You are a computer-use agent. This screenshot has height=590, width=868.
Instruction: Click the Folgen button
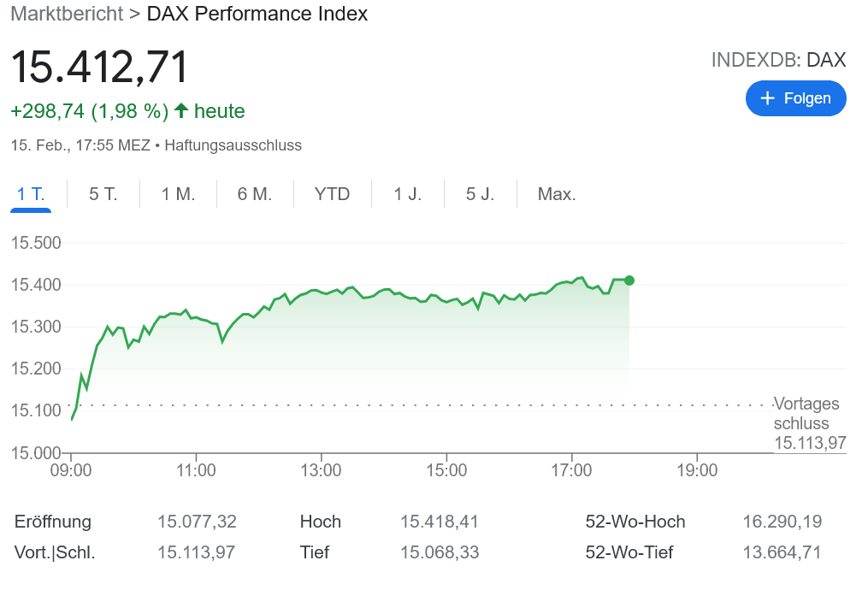click(795, 98)
